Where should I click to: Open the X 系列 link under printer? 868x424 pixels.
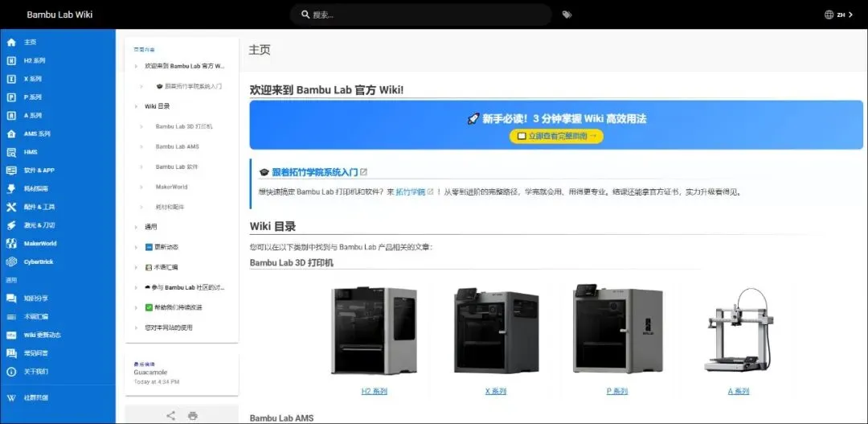coord(495,391)
